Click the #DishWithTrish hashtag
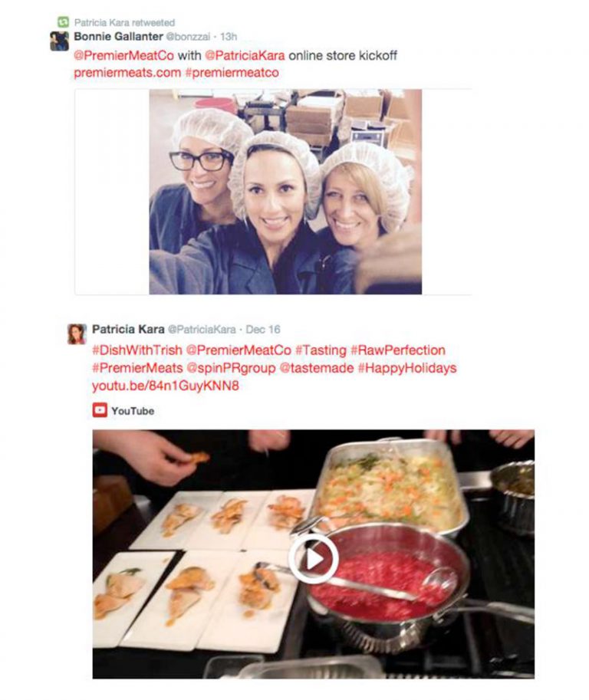Viewport: 589px width, 700px height. [x=137, y=350]
